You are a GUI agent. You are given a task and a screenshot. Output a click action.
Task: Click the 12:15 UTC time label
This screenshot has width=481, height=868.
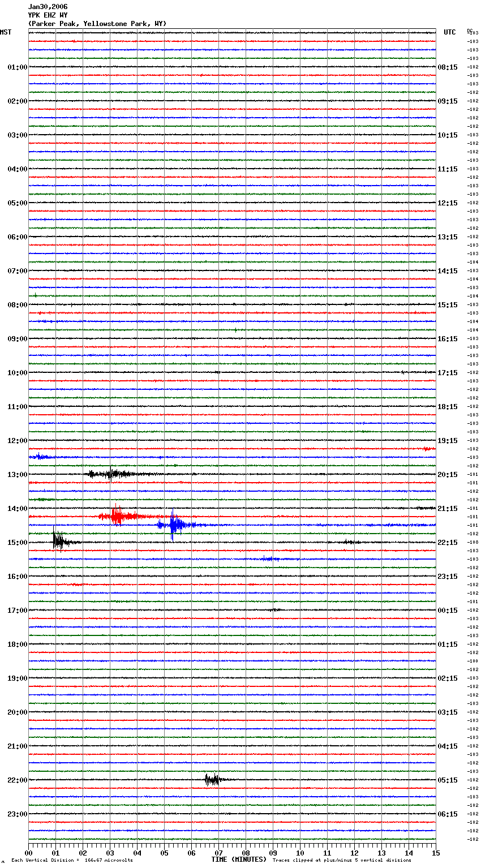point(448,203)
